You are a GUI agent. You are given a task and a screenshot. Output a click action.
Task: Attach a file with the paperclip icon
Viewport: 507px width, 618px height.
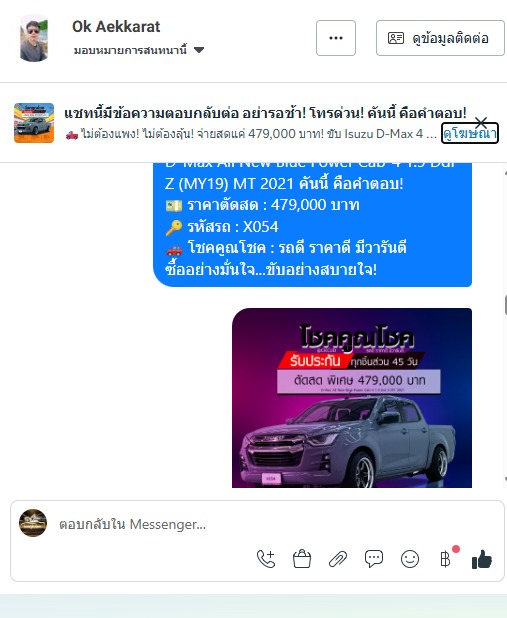tap(338, 559)
